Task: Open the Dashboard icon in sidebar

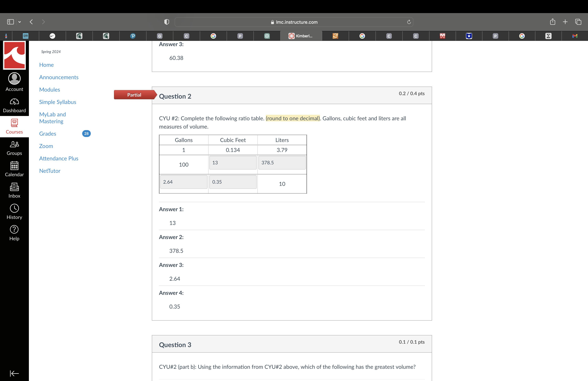Action: (14, 102)
